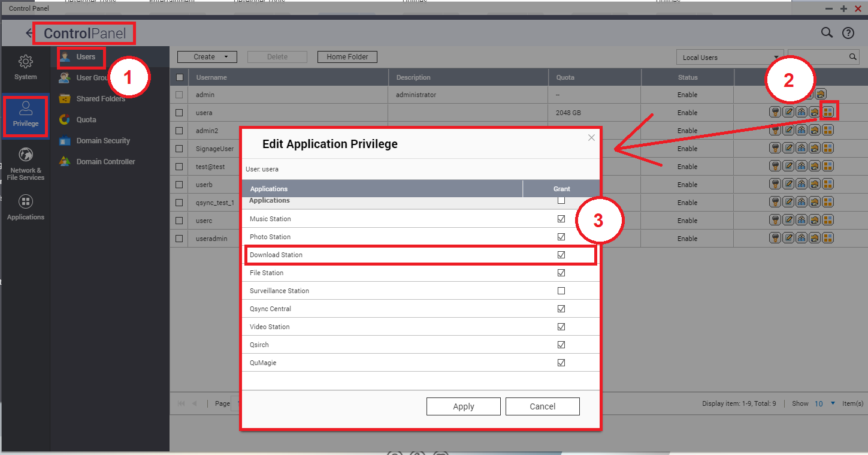Click the user search input field

[x=817, y=57]
